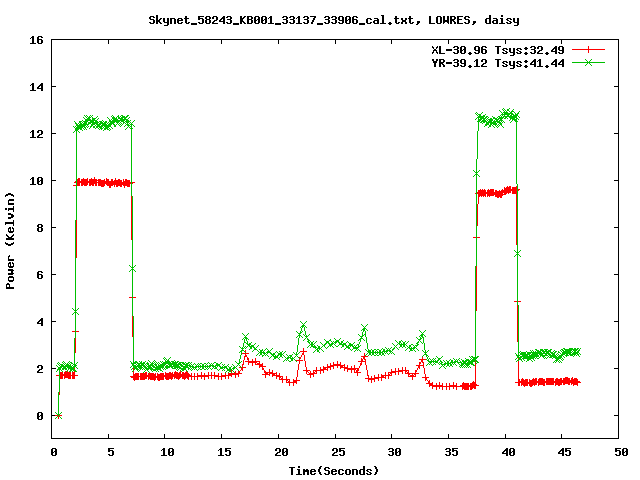Click y-axis tick label 16
The image size is (640, 480).
35,40
